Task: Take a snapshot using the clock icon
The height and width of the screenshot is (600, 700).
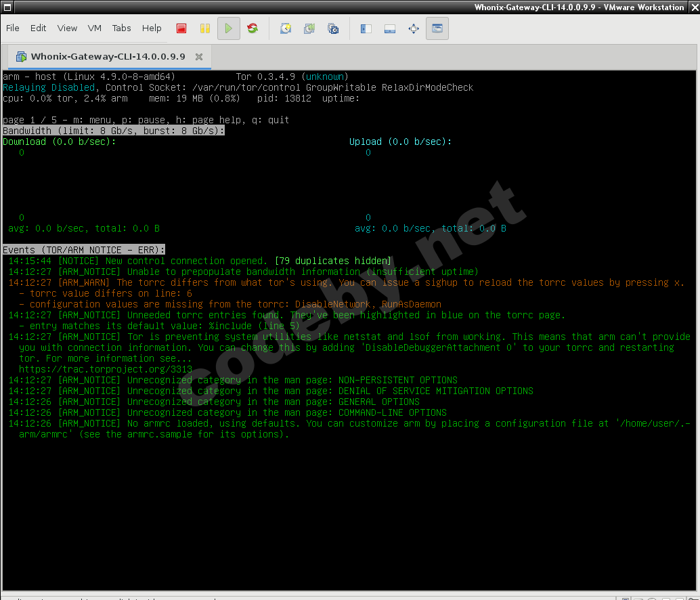Action: pos(286,28)
